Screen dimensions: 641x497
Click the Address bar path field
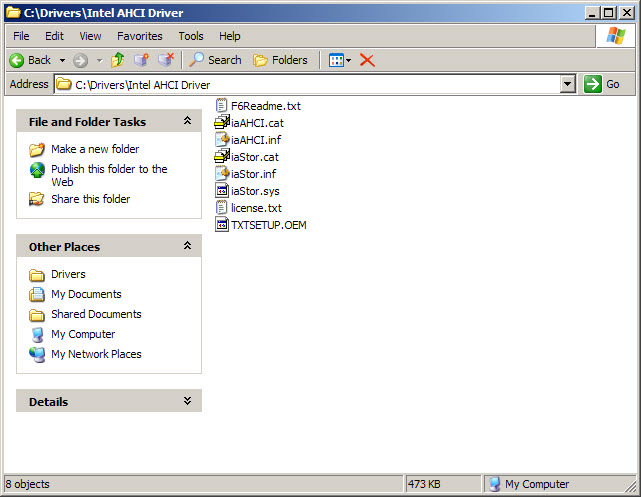[x=315, y=84]
